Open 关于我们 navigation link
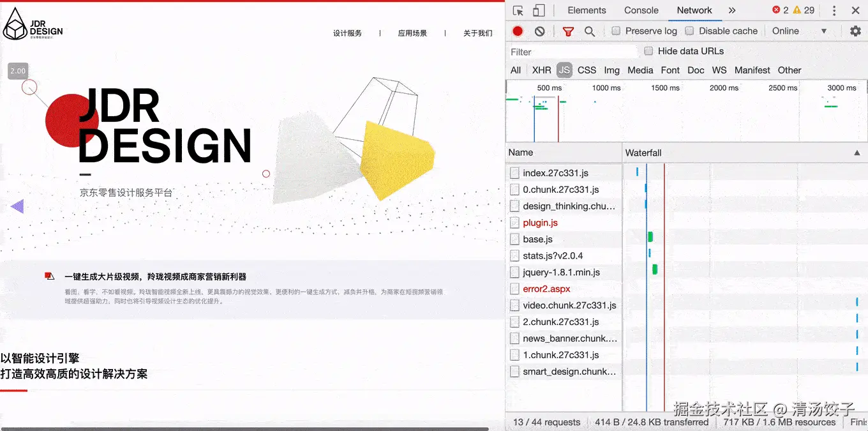This screenshot has width=868, height=431. coord(478,33)
